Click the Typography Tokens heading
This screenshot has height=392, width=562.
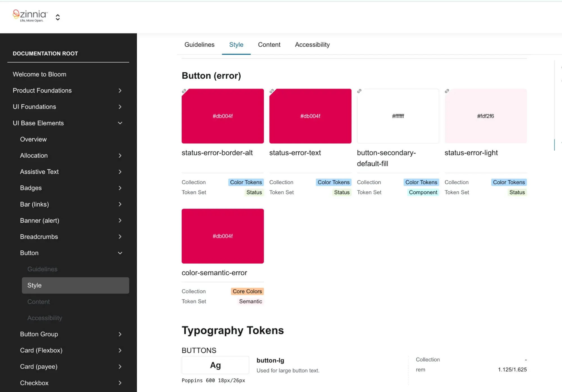click(233, 330)
